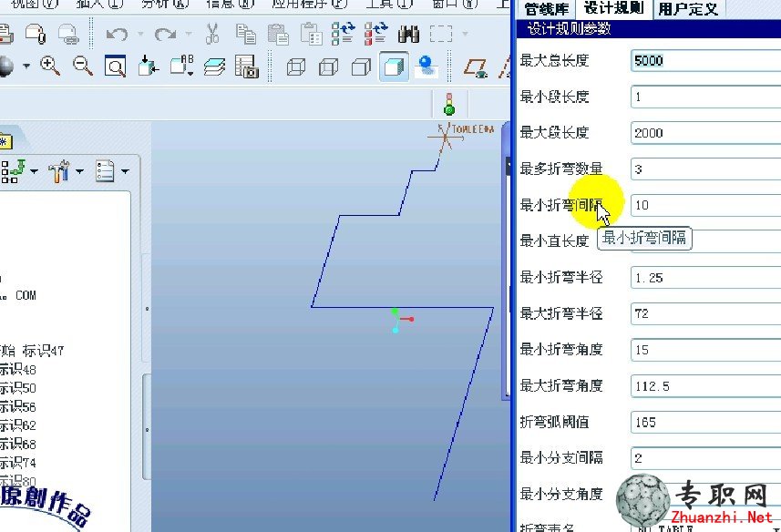The height and width of the screenshot is (532, 781).
Task: Launch the View Manager camera icon
Action: tap(247, 66)
